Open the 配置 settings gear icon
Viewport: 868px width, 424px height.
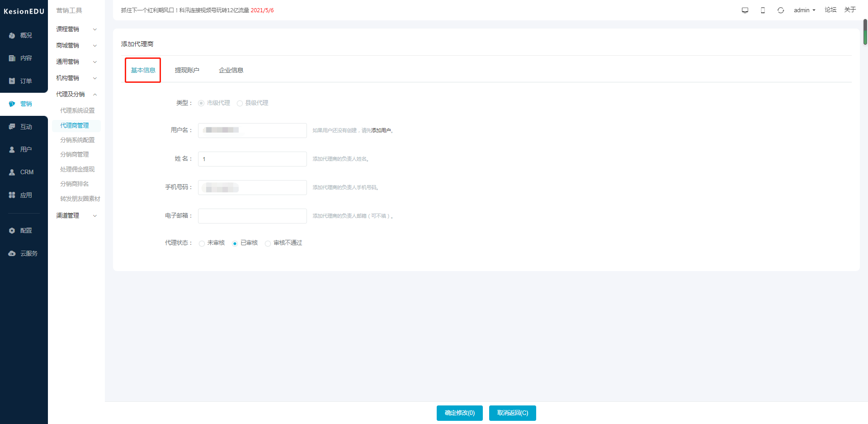(12, 230)
